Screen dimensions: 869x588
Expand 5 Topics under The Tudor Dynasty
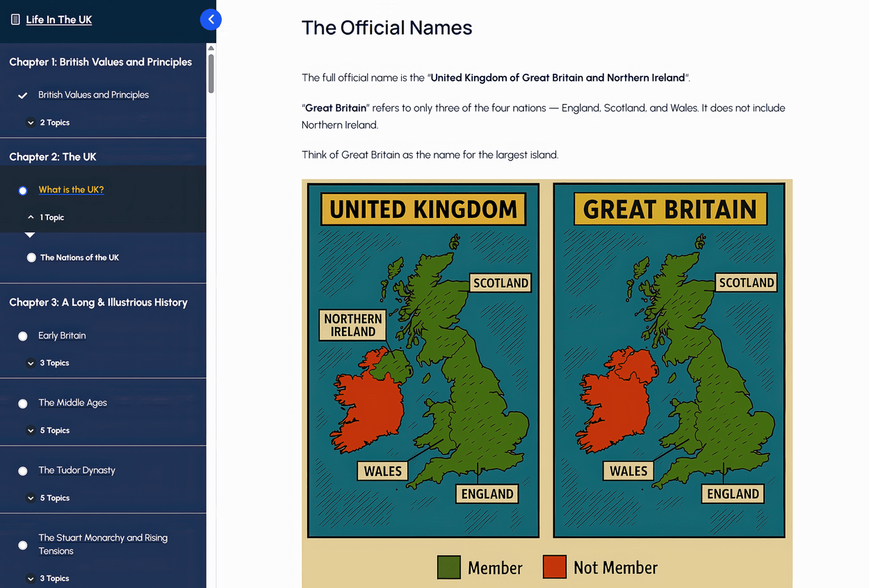49,498
